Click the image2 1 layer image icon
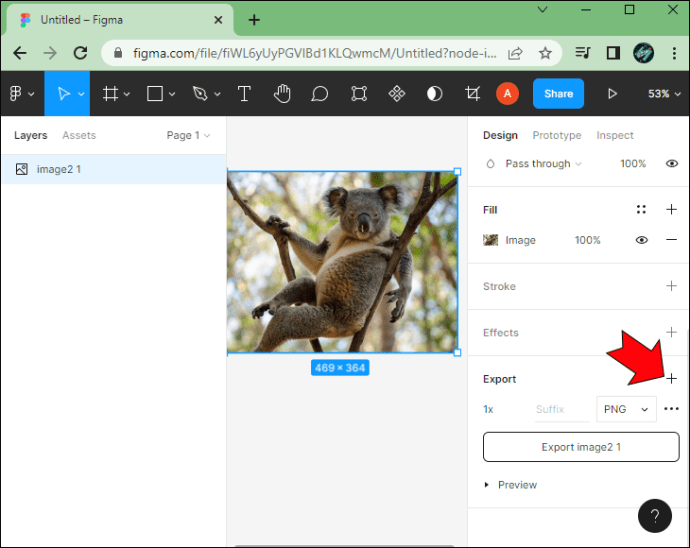This screenshot has width=690, height=548. click(x=22, y=169)
